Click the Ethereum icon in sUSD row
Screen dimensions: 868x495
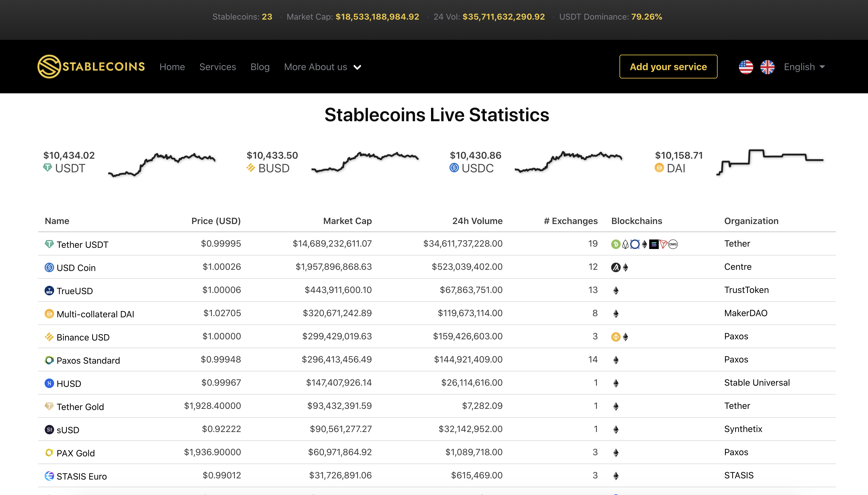tap(616, 429)
